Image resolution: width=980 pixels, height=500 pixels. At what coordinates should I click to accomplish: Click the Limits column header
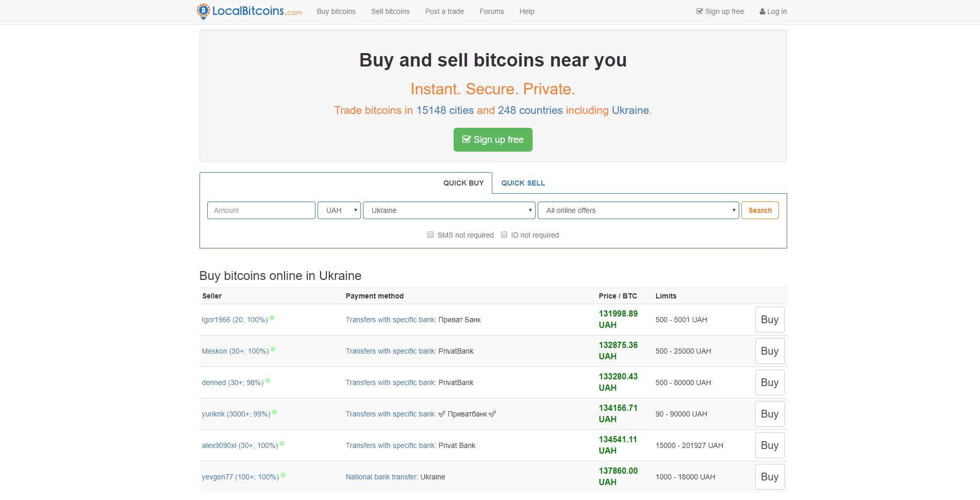(666, 296)
